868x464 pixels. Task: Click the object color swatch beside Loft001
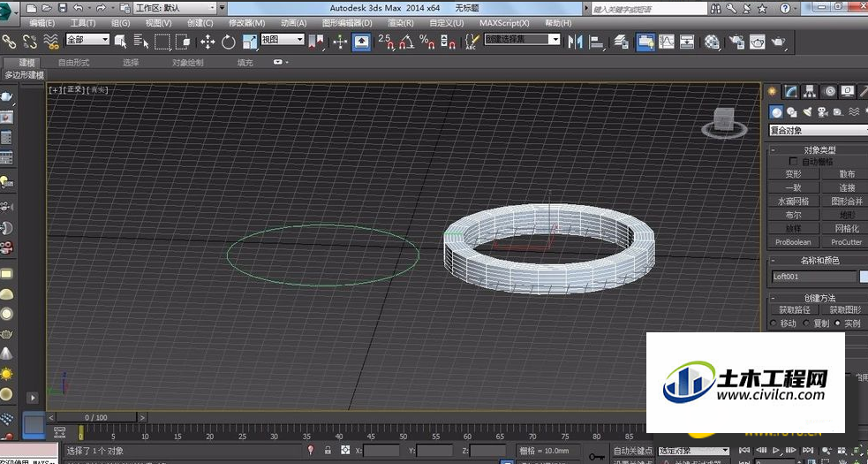click(864, 277)
